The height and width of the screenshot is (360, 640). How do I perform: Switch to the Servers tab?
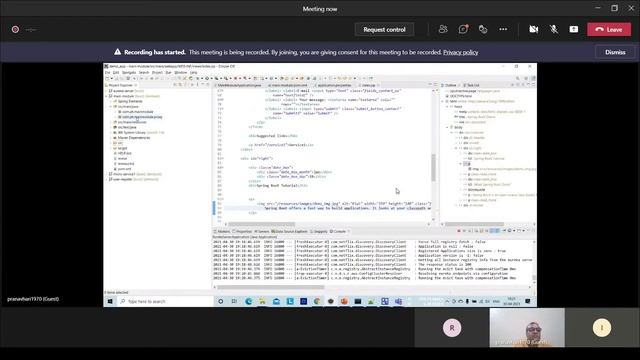tap(262, 231)
